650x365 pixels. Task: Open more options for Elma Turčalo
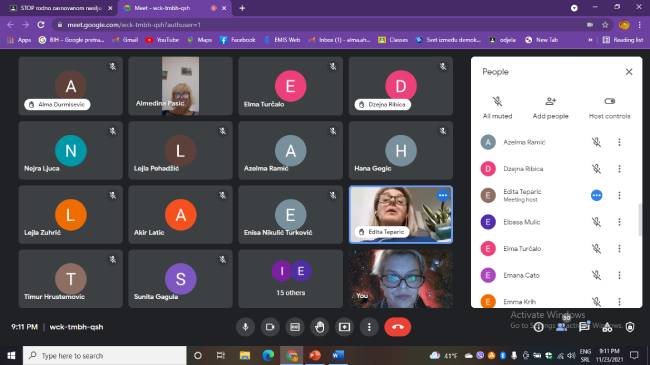[619, 248]
